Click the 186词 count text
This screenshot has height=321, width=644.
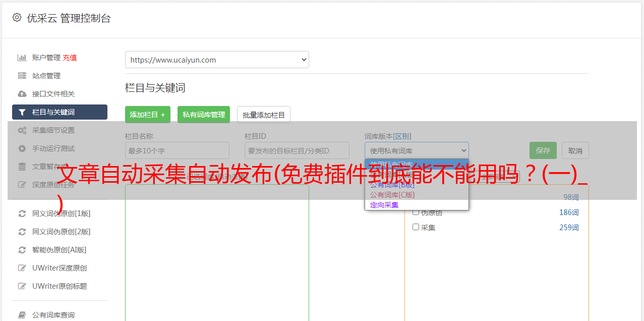[x=569, y=212]
